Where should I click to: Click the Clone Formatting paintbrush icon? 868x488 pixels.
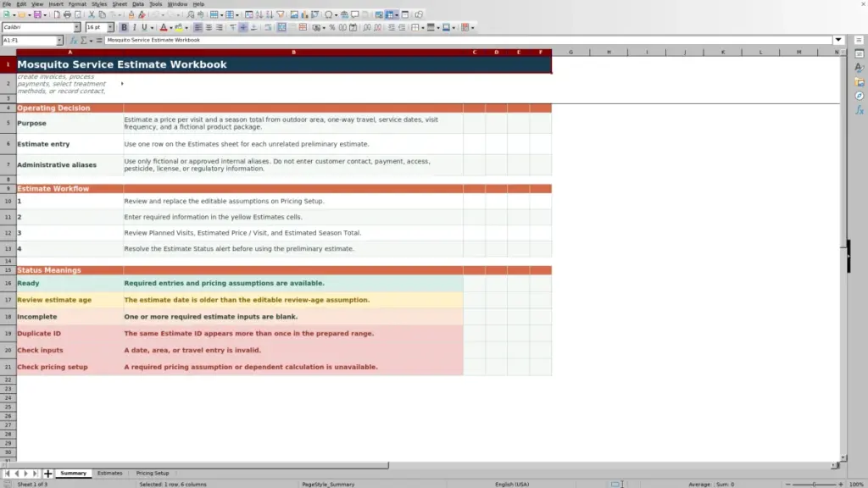tap(131, 14)
